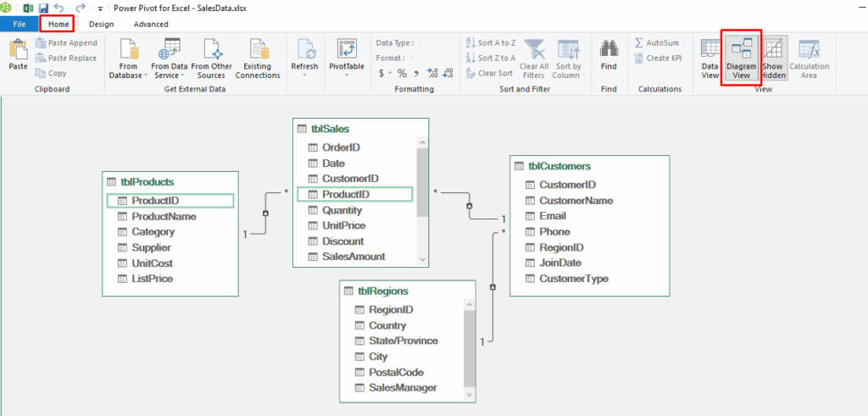Image resolution: width=868 pixels, height=416 pixels.
Task: Open the Advanced ribbon tab
Action: [x=151, y=25]
